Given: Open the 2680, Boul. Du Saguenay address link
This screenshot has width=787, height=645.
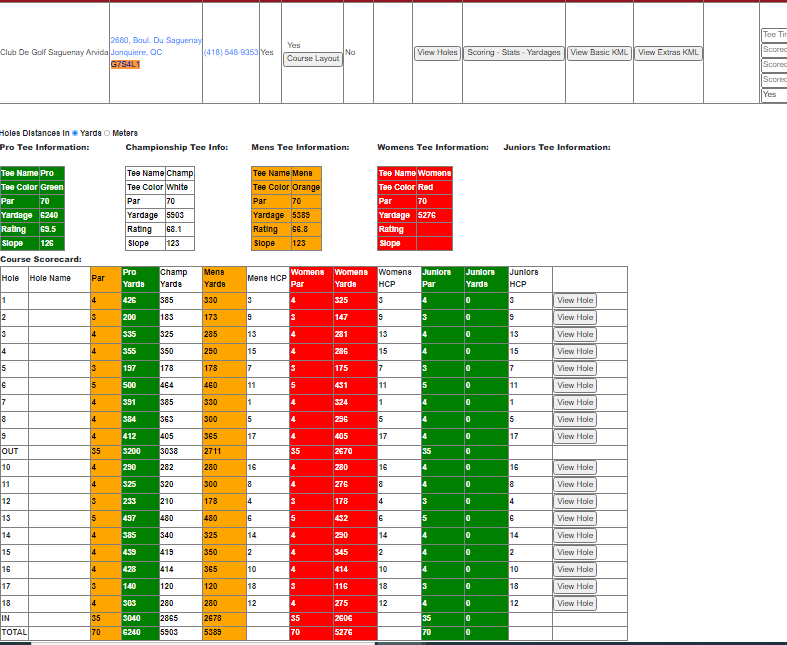Looking at the screenshot, I should click(156, 40).
